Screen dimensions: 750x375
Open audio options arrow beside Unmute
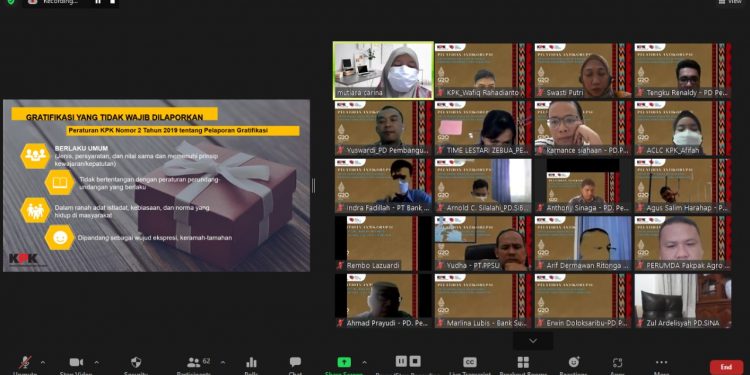(43, 362)
